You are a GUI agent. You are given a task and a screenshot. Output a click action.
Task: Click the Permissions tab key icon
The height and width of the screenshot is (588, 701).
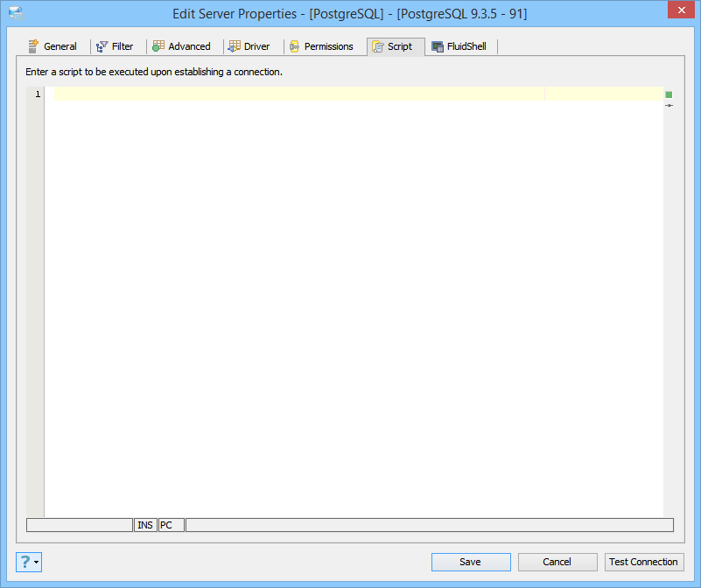(x=294, y=46)
